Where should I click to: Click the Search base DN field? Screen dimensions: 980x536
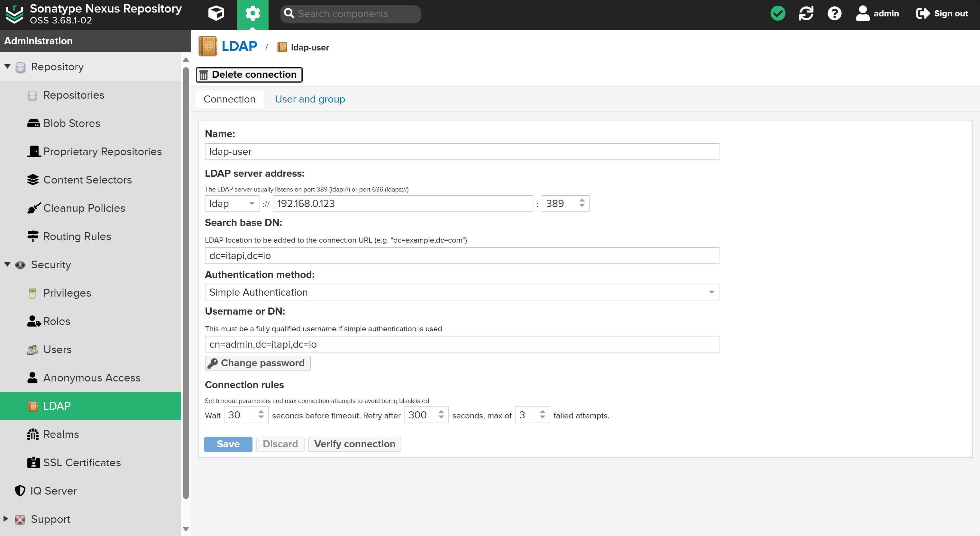(462, 255)
